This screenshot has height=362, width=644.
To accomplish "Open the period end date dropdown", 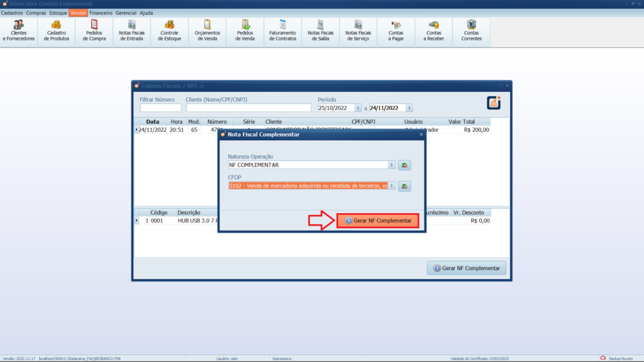I will (x=409, y=108).
